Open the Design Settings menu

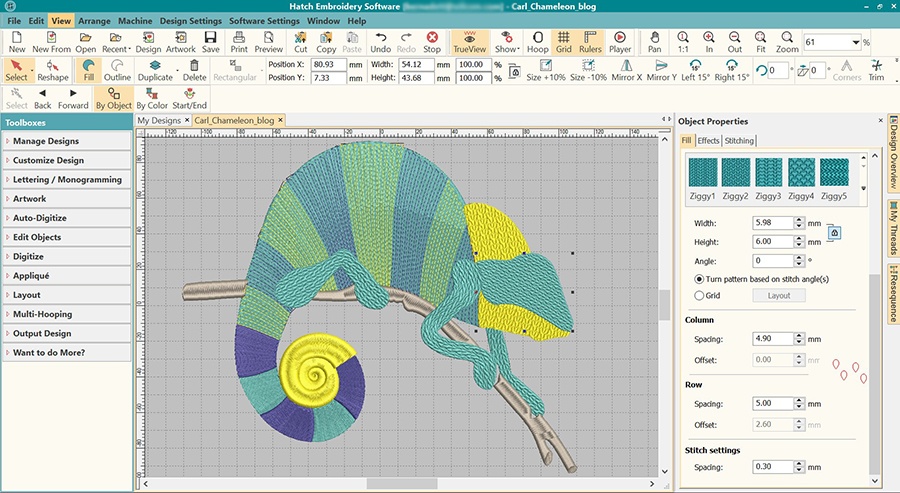[x=190, y=20]
